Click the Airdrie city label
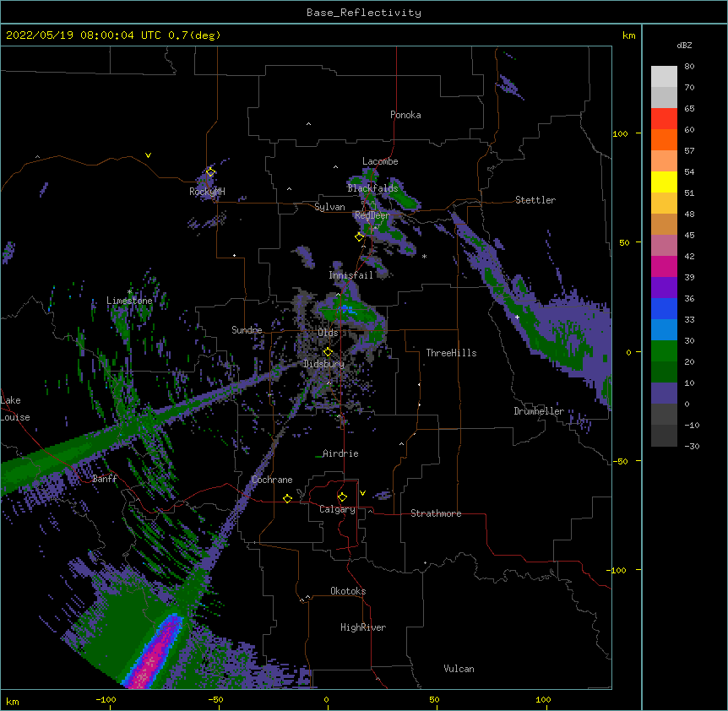Screen dimensions: 728x711 (x=340, y=453)
